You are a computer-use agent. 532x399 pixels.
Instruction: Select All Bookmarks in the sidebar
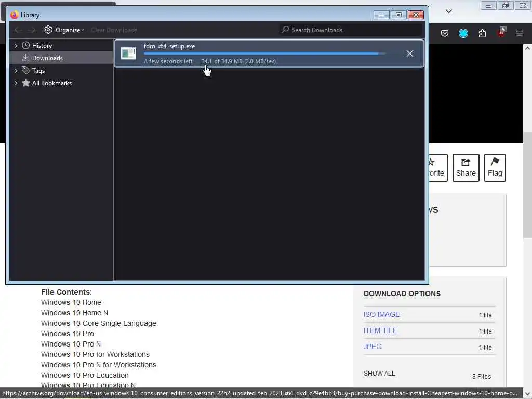coord(51,83)
